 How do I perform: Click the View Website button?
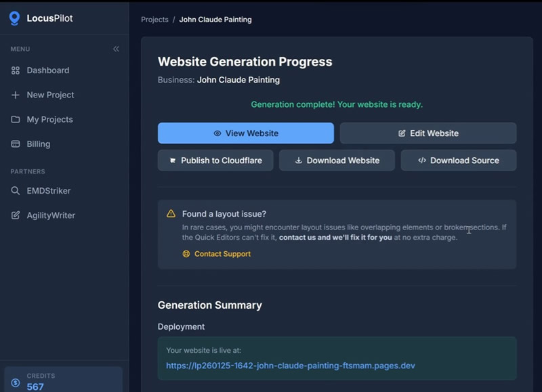click(245, 133)
